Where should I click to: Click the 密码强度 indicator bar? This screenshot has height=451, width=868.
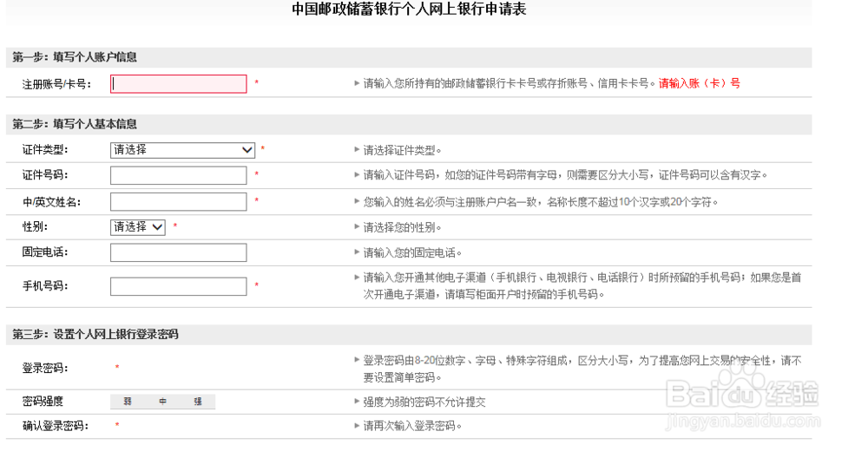(163, 402)
